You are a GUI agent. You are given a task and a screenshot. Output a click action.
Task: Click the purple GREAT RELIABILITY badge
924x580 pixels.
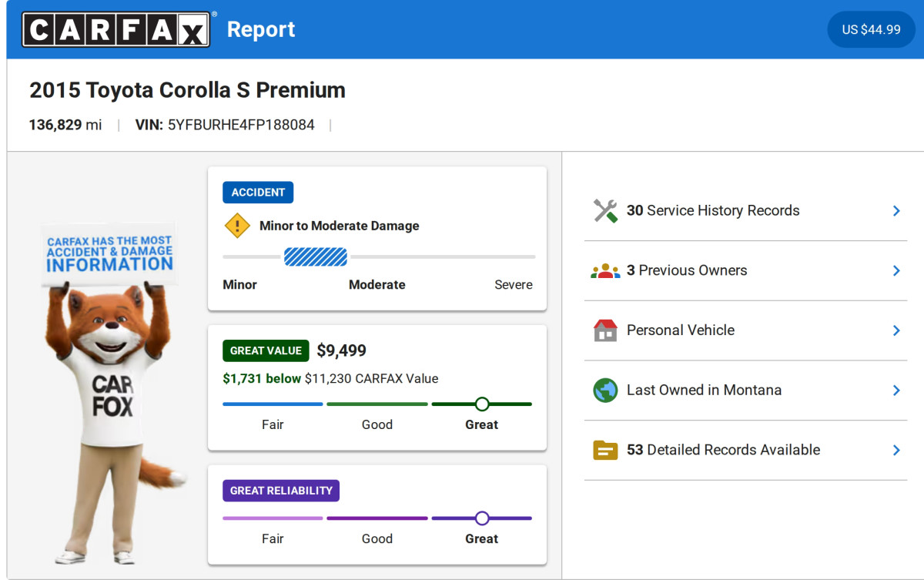coord(281,491)
